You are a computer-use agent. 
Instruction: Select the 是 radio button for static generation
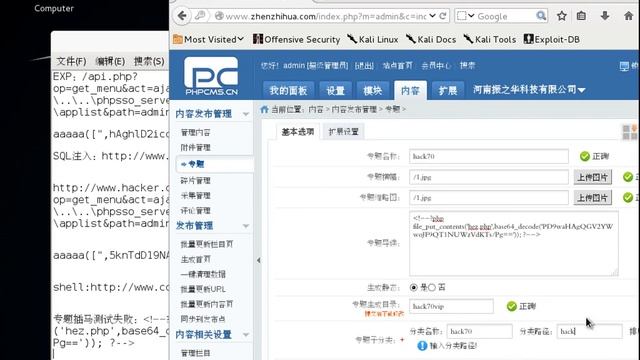pos(413,287)
